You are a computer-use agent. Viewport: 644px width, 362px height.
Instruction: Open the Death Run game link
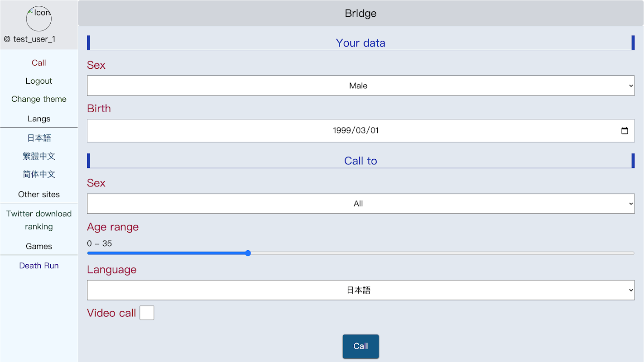(x=39, y=266)
